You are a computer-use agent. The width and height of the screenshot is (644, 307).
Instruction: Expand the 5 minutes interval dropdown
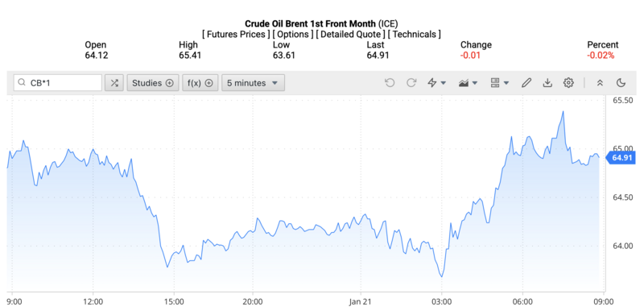253,83
